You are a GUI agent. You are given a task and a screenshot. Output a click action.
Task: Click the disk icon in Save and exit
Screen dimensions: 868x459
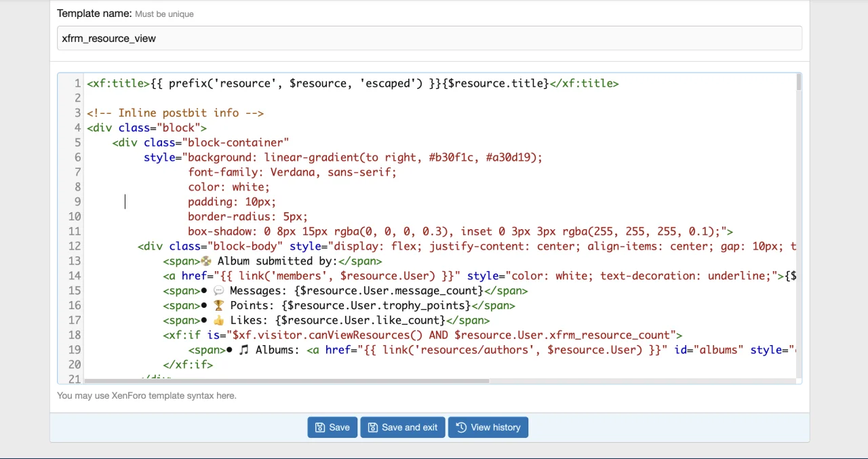[372, 427]
